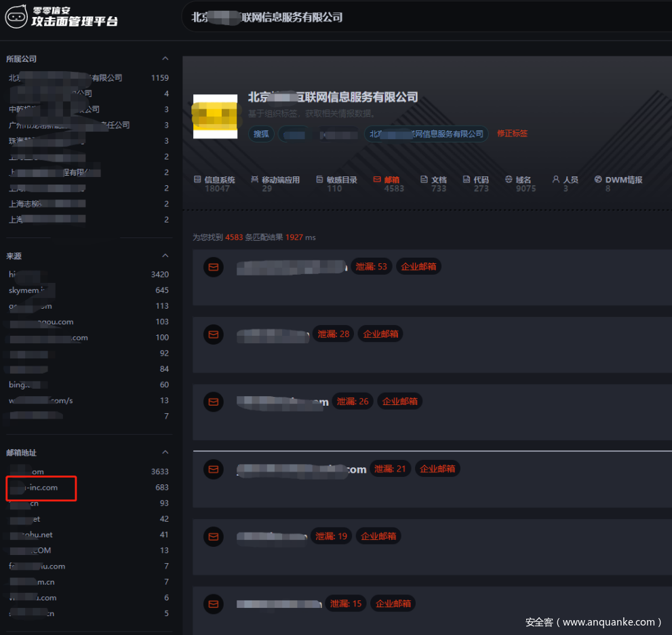Collapse the 所属公司 section
Image resolution: width=672 pixels, height=635 pixels.
[165, 59]
